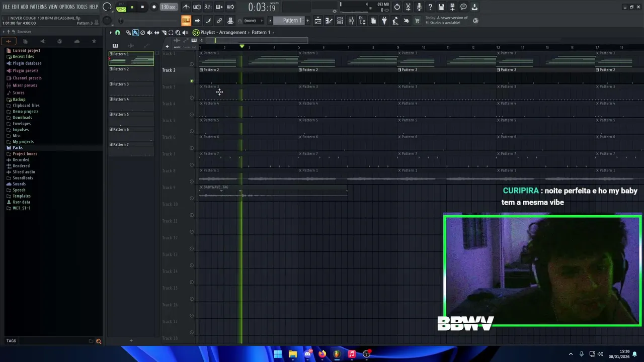Viewport: 644px width, 362px height.
Task: Select the Select tool in playlist toolbar
Action: tap(171, 33)
